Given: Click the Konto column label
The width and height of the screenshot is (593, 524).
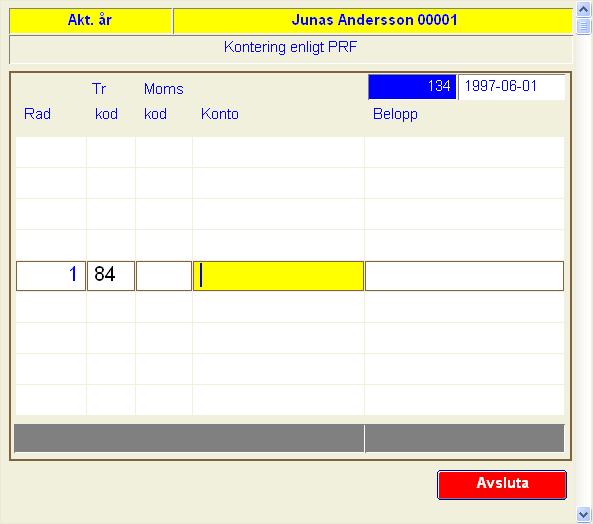Looking at the screenshot, I should tap(220, 114).
